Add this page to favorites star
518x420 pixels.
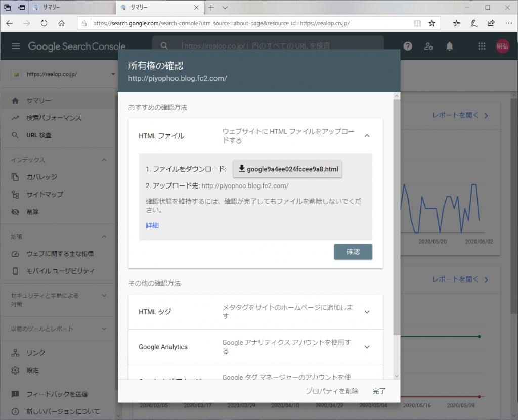(x=431, y=23)
